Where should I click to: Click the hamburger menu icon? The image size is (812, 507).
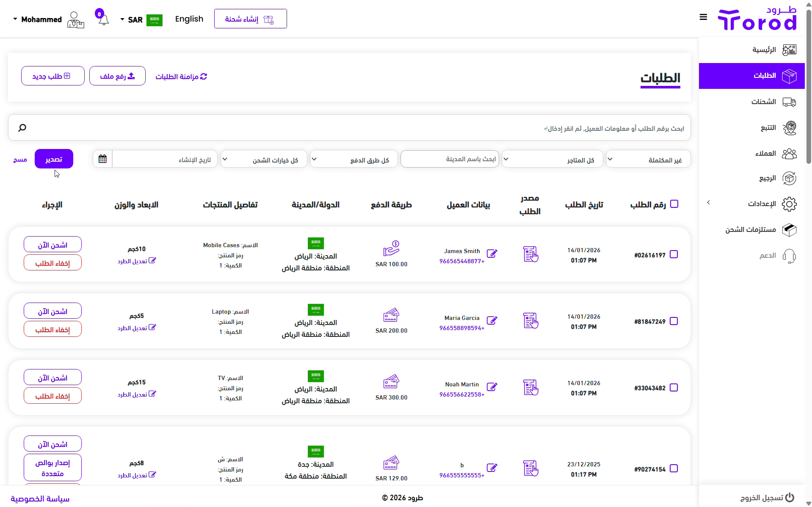tap(703, 17)
